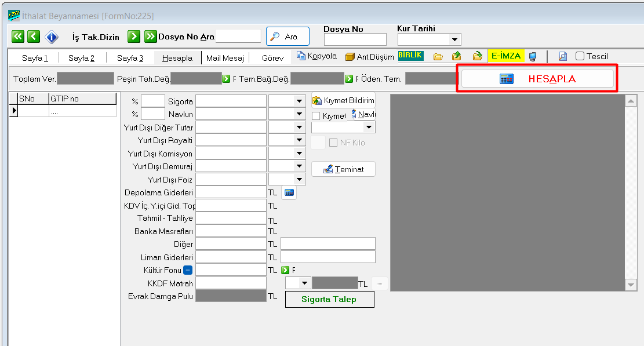Screen dimensions: 644x346
Task: Click the Sigorta Talep button
Action: (x=329, y=299)
